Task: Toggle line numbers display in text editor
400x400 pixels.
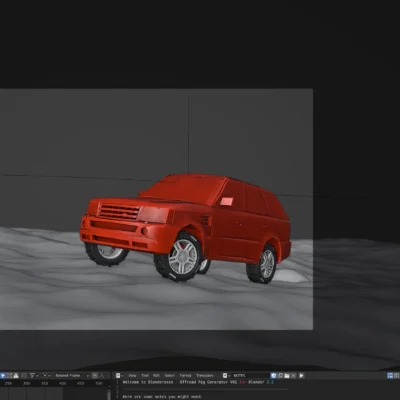Action: [390, 375]
